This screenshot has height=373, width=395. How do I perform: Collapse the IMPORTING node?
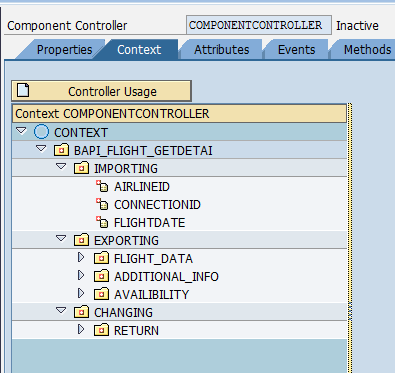61,166
